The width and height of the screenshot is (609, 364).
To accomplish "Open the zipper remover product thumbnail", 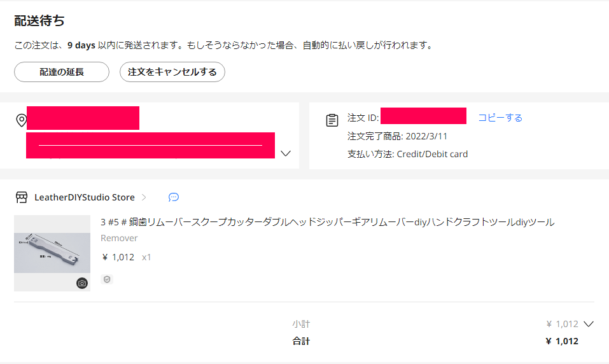I will coord(52,253).
